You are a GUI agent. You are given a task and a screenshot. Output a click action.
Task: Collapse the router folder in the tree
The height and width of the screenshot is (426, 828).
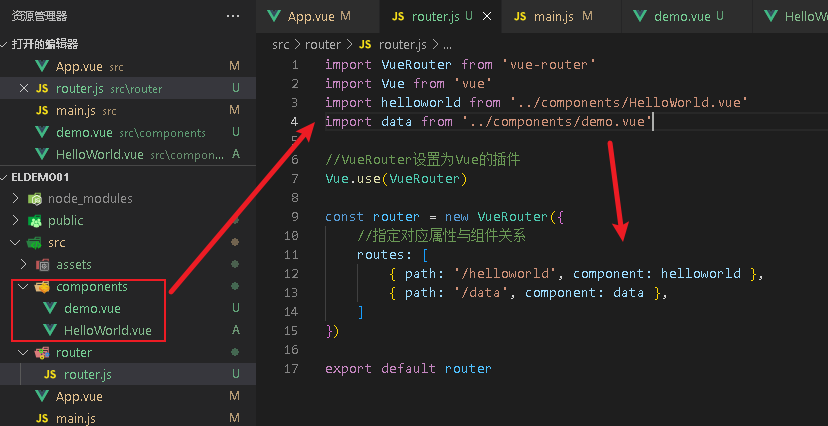pyautogui.click(x=23, y=353)
